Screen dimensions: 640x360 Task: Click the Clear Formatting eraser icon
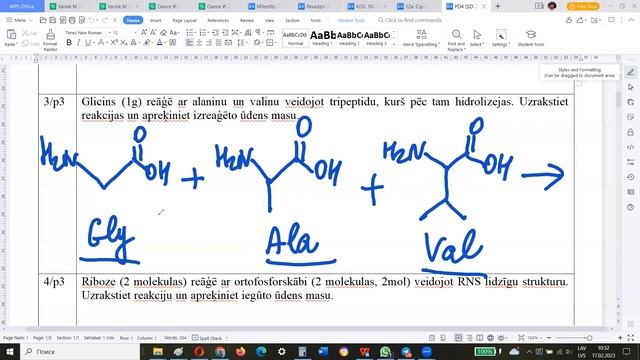163,32
